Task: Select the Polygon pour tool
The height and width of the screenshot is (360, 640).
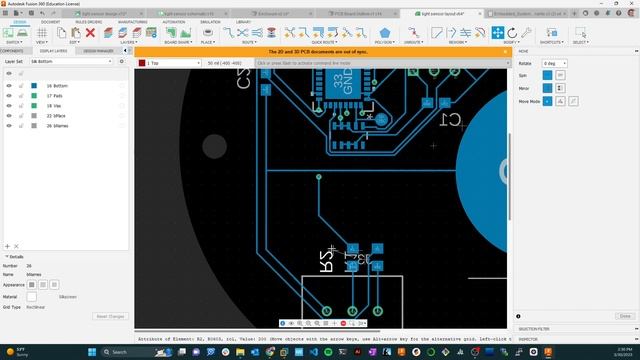Action: (x=384, y=33)
